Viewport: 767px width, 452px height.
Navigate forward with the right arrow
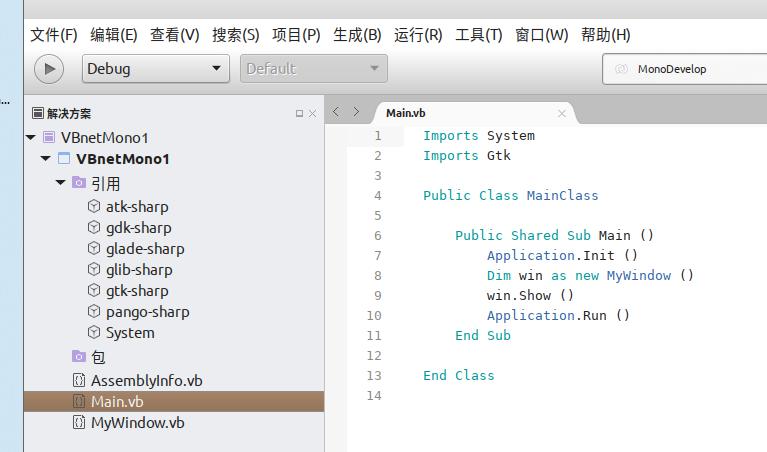click(x=356, y=112)
